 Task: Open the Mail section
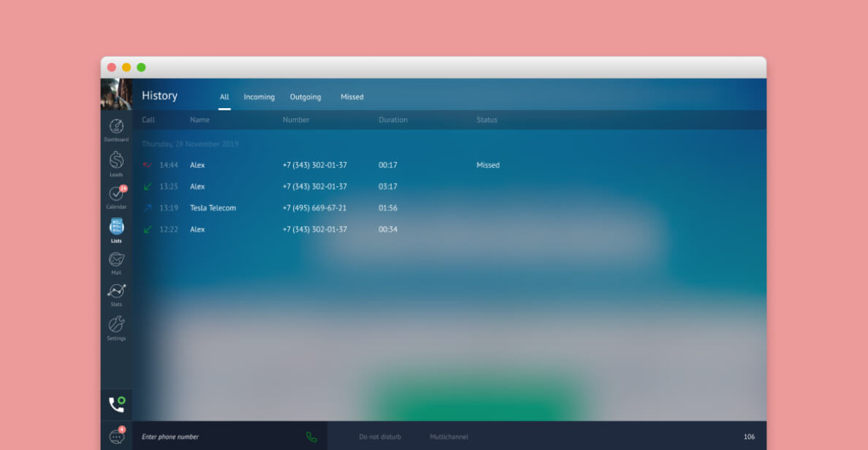[x=116, y=260]
